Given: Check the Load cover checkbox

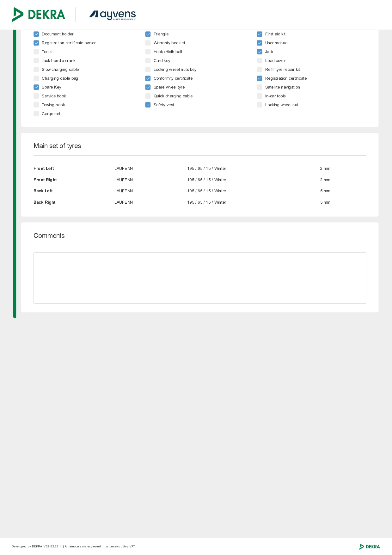Looking at the screenshot, I should click(x=260, y=61).
